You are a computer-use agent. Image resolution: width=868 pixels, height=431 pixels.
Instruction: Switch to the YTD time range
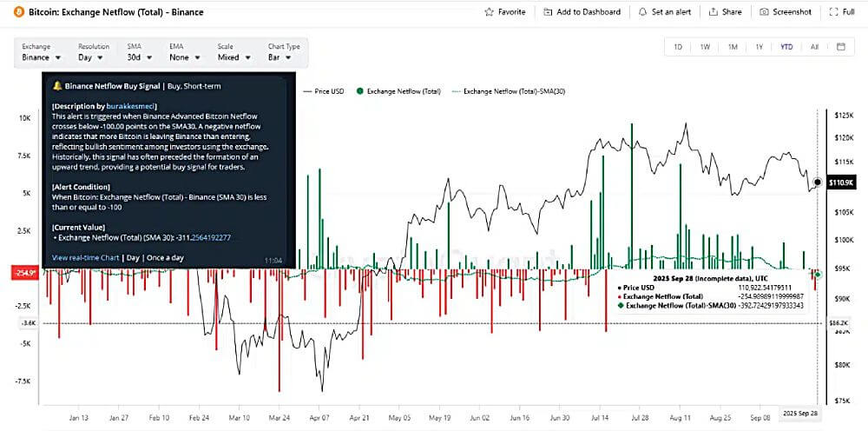coord(786,47)
